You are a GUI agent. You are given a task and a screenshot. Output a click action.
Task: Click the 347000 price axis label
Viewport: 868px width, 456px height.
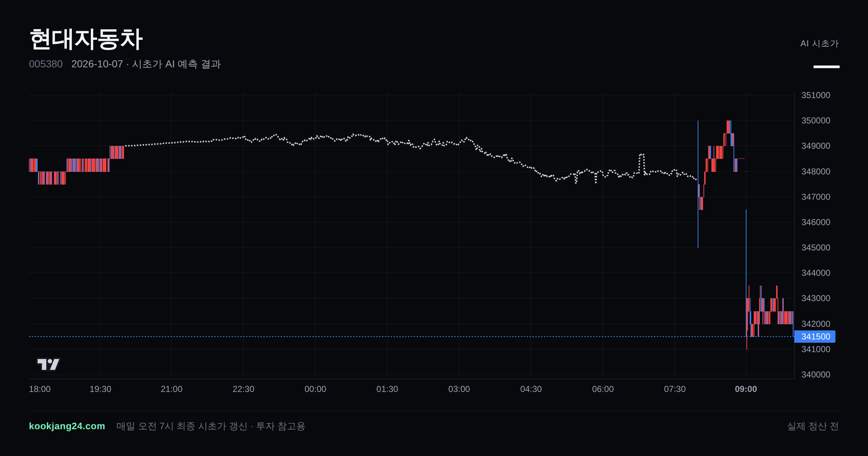[816, 197]
